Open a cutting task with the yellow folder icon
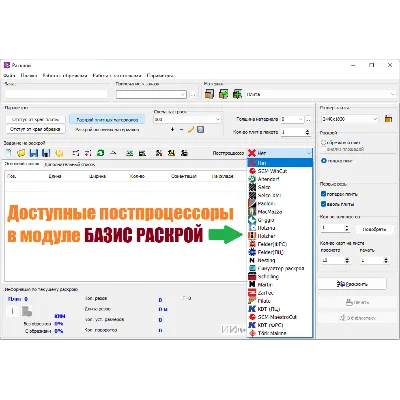This screenshot has height=400, width=400. pos(21,153)
